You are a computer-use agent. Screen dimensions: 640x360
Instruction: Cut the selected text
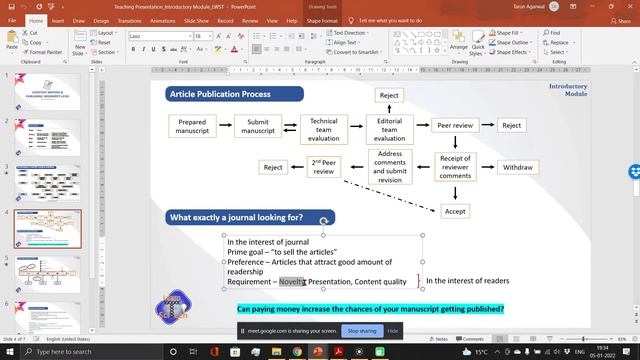point(30,33)
